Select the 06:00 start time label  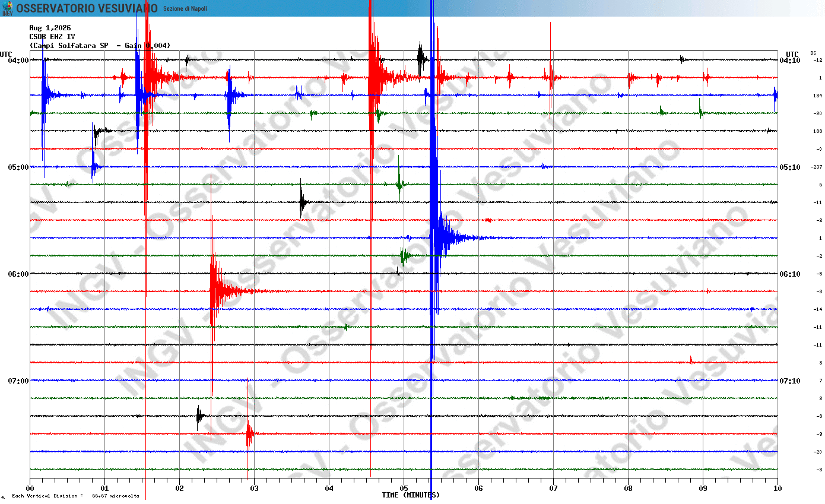coord(19,274)
